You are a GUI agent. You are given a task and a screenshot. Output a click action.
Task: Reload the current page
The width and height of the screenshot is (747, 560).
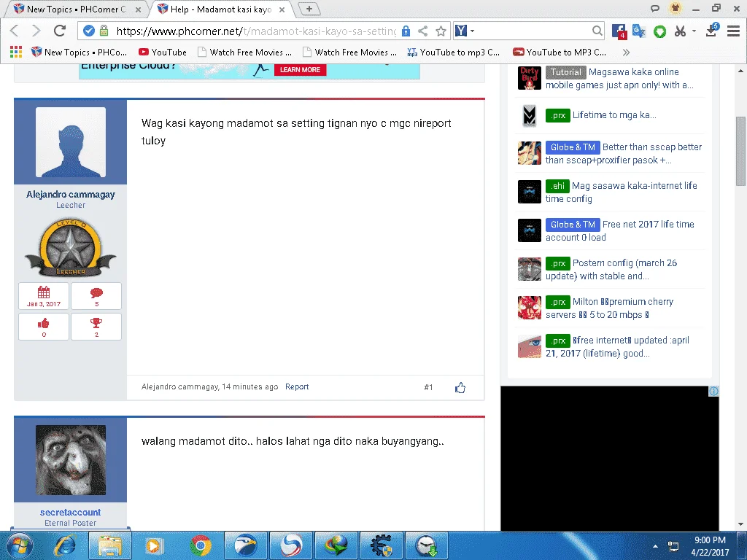(x=60, y=31)
